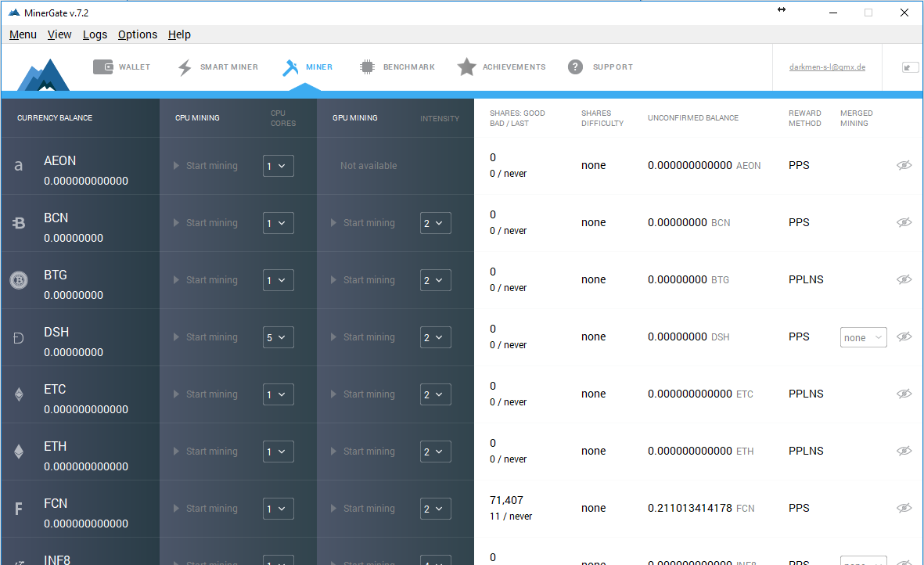Open BTG CPU cores dropdown
This screenshot has width=924, height=565.
coord(279,280)
